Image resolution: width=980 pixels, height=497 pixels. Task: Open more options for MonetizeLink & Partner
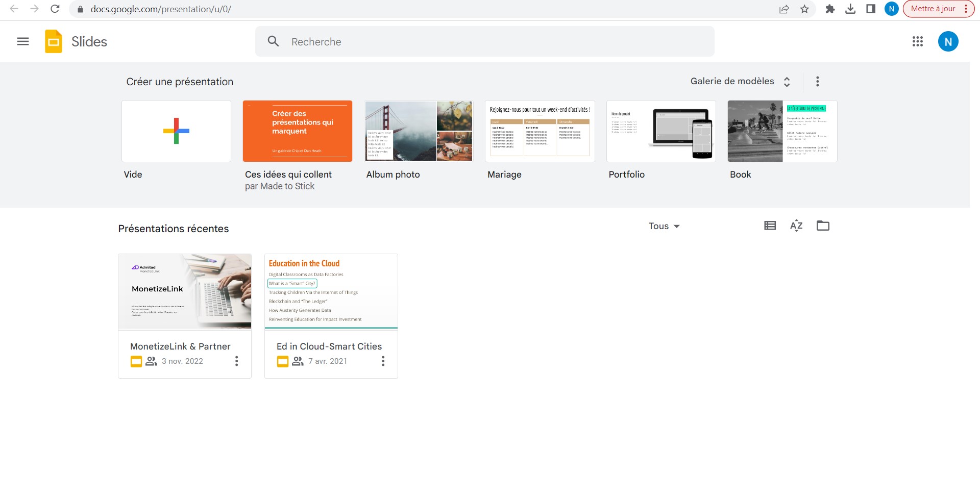(236, 361)
